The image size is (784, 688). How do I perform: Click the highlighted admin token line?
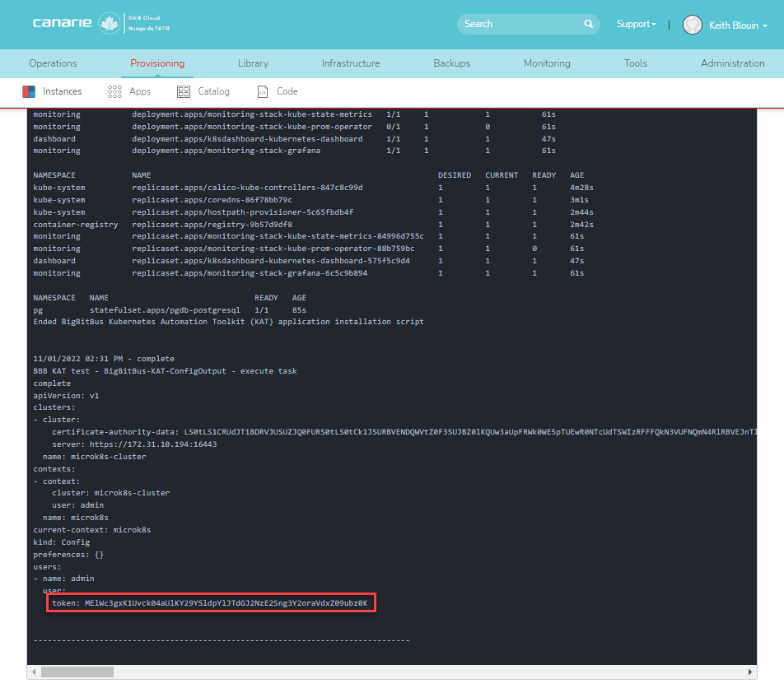209,603
